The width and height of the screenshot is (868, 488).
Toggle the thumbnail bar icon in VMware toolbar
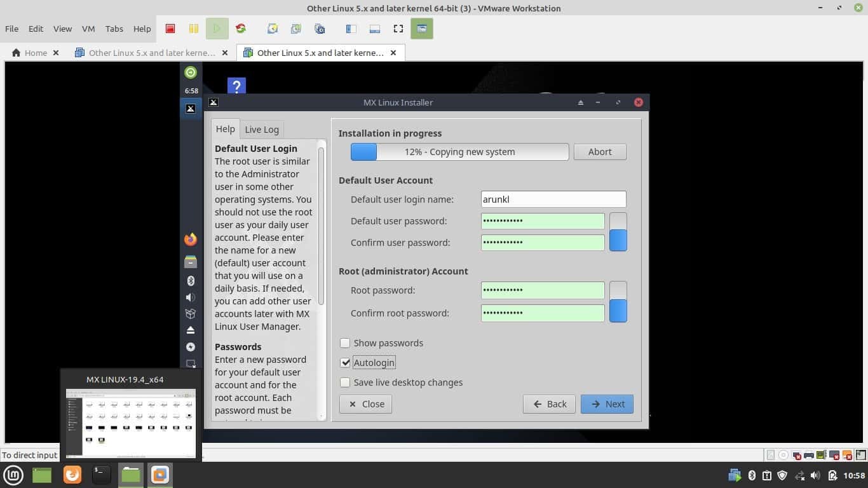point(375,29)
